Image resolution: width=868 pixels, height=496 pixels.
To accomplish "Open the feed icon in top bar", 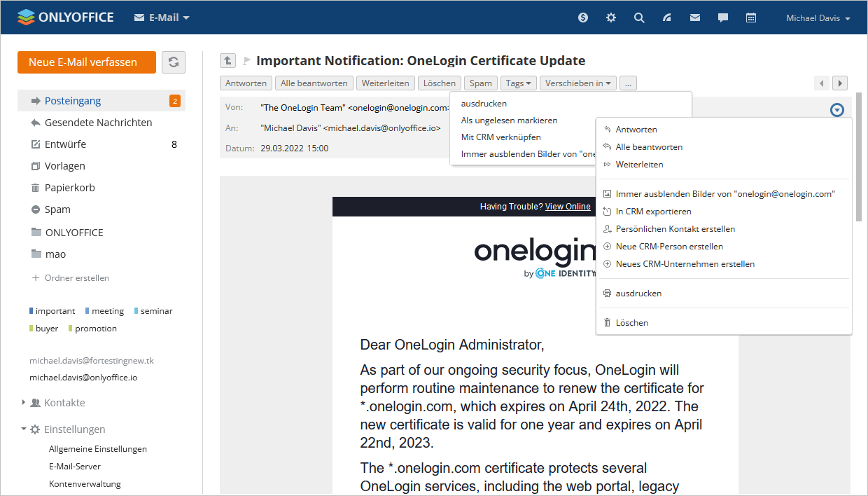I will [667, 18].
